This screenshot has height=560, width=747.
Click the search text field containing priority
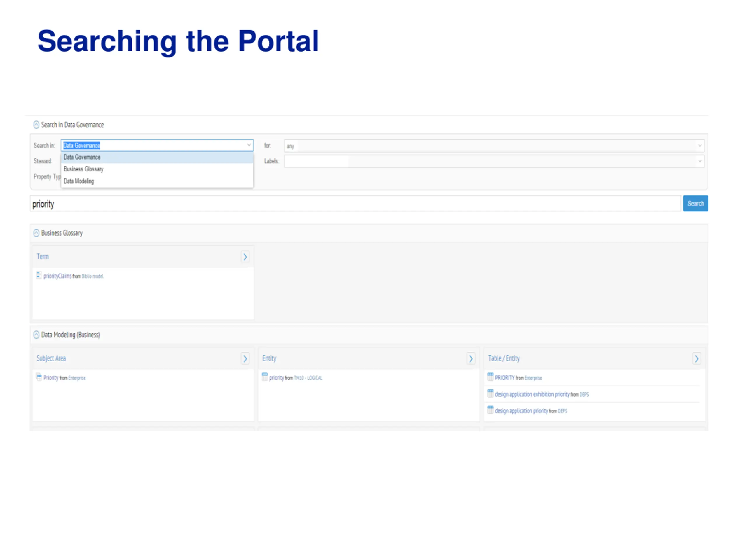[x=355, y=204]
